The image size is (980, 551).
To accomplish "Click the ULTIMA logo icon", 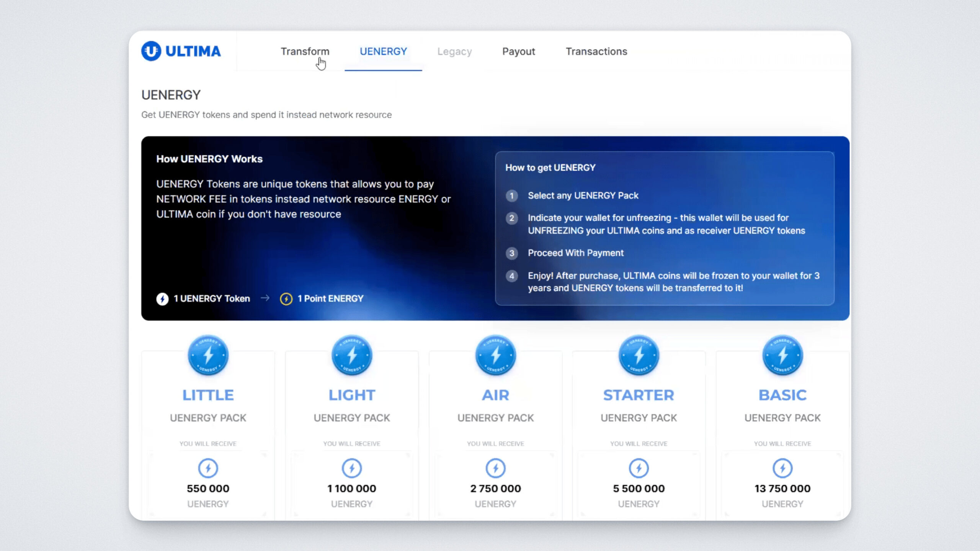I will click(151, 51).
